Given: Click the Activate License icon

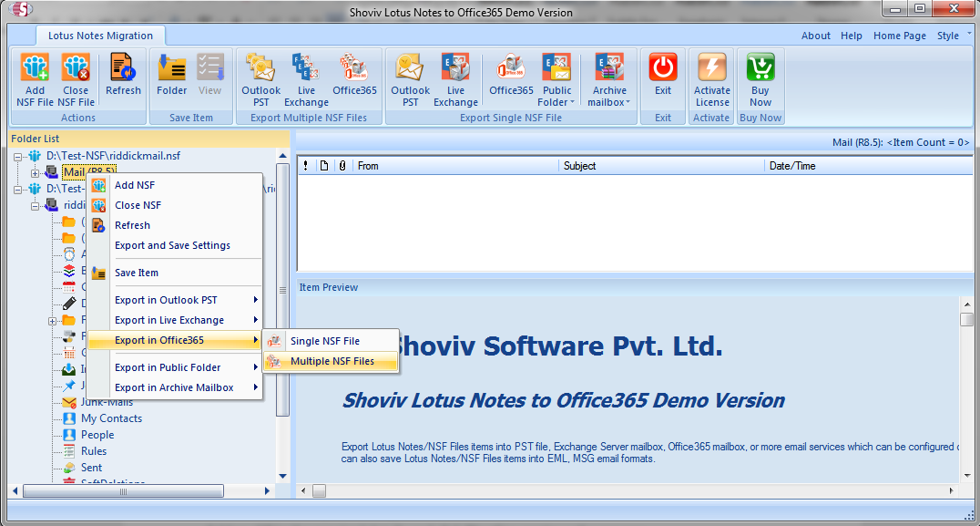Looking at the screenshot, I should tap(712, 67).
